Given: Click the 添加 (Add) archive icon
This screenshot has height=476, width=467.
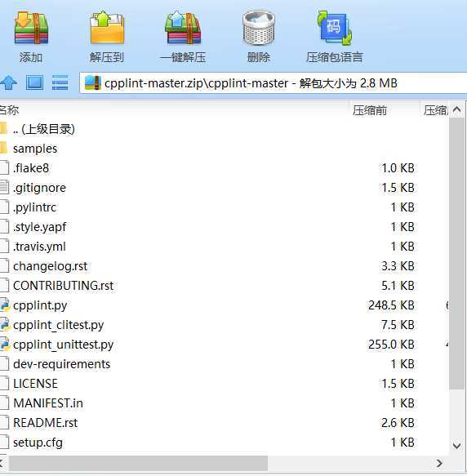Looking at the screenshot, I should click(31, 28).
